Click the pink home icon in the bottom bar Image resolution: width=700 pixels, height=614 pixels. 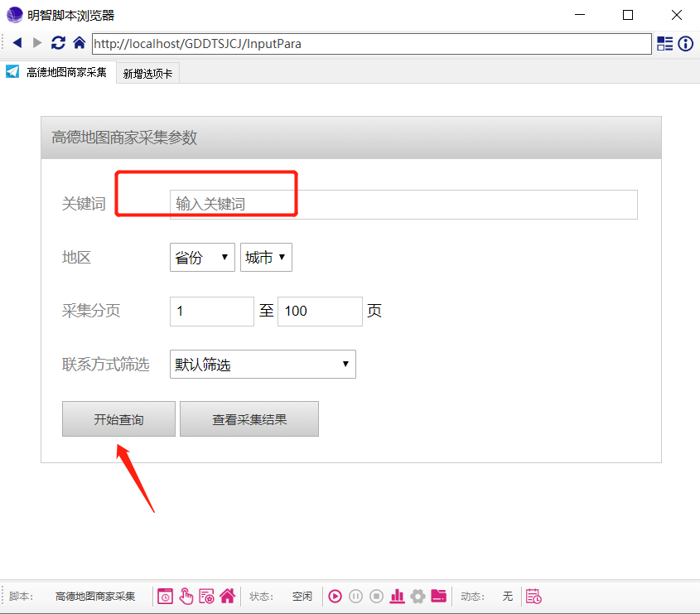(x=227, y=596)
